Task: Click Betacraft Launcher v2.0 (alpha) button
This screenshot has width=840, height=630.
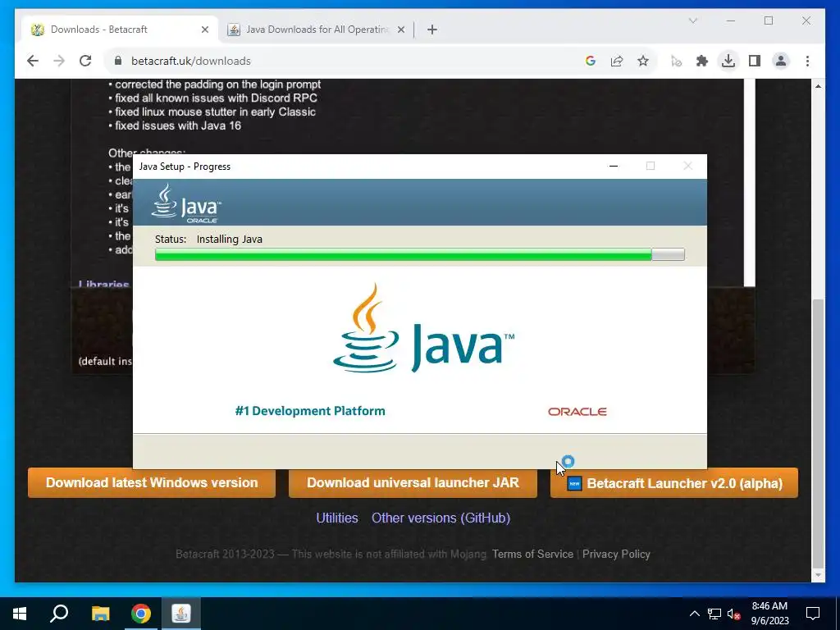Action: [674, 482]
